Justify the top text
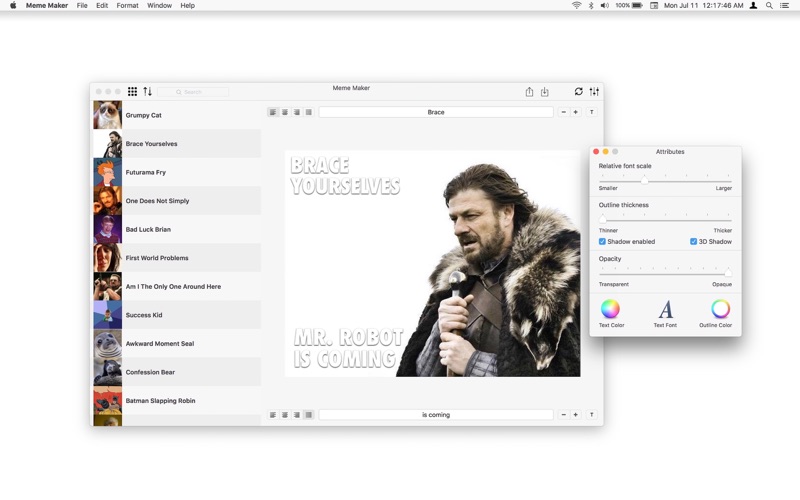Screen dimensions: 800x500 click(308, 112)
